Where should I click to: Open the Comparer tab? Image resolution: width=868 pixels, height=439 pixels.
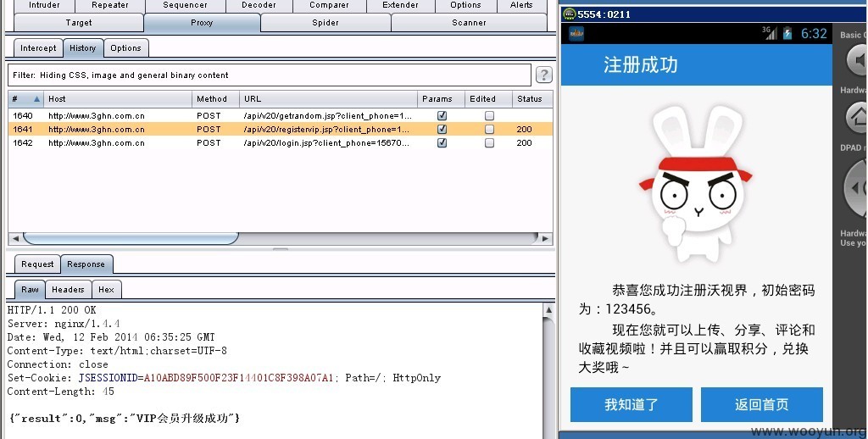coord(330,6)
